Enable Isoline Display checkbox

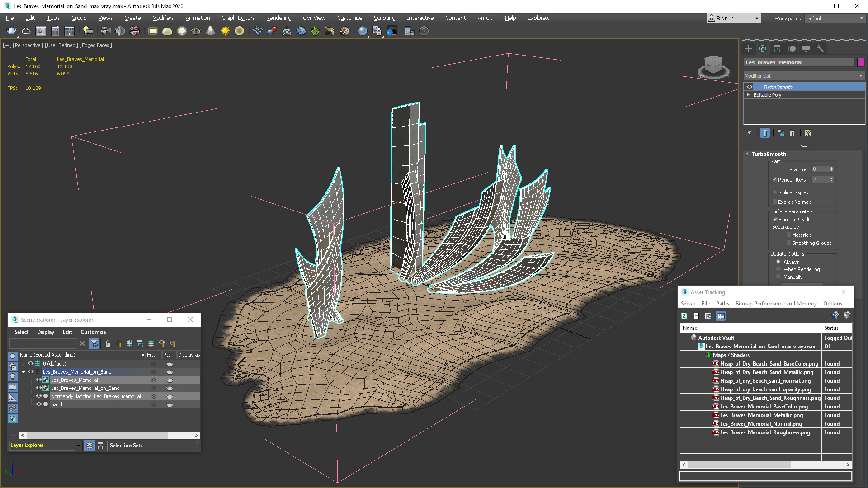(x=775, y=192)
